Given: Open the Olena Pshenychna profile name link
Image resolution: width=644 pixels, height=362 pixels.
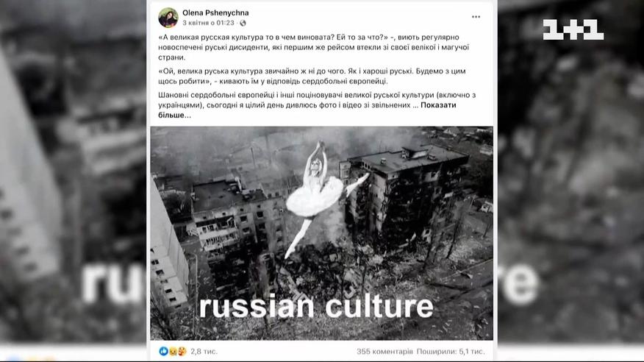Looking at the screenshot, I should pyautogui.click(x=215, y=13).
